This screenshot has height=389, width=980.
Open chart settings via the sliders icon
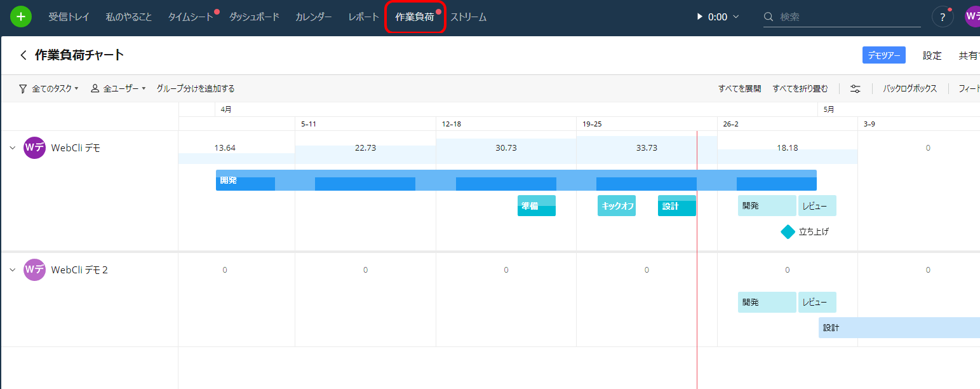[x=855, y=88]
